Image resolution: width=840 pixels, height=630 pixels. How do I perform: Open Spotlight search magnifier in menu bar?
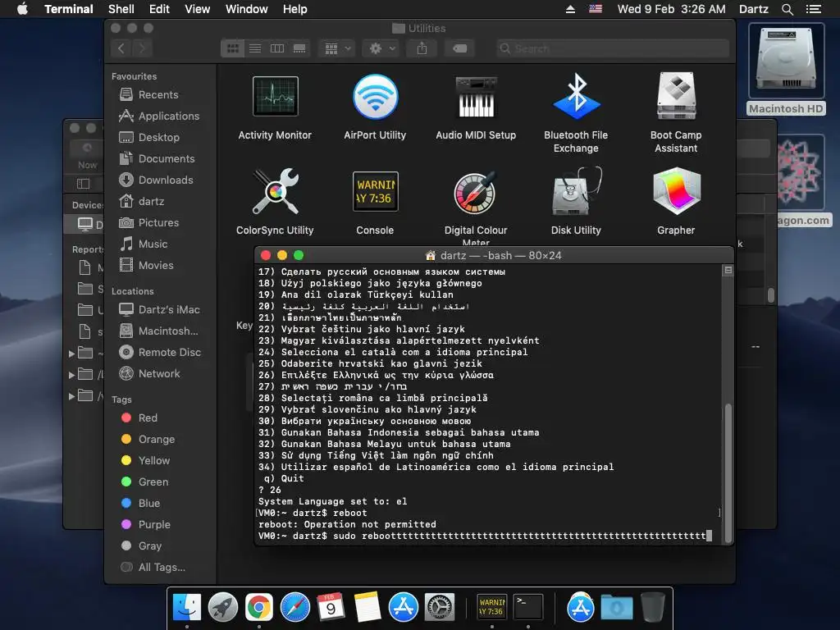(787, 9)
